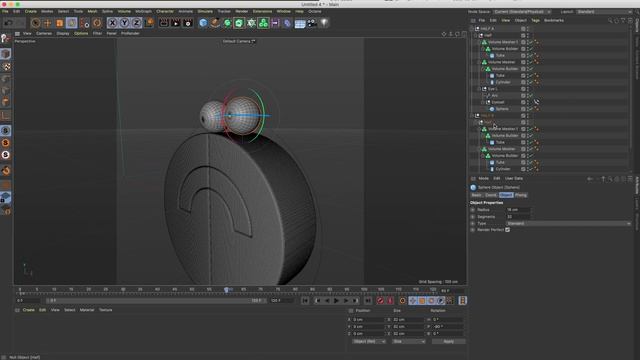Open Floor/environment grid icon

pyautogui.click(x=300, y=23)
